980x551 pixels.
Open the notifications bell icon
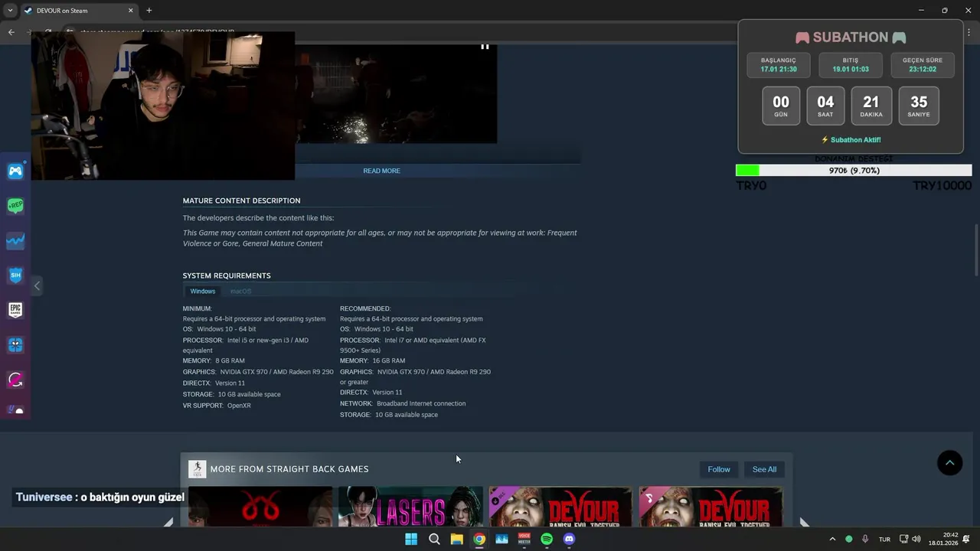966,539
